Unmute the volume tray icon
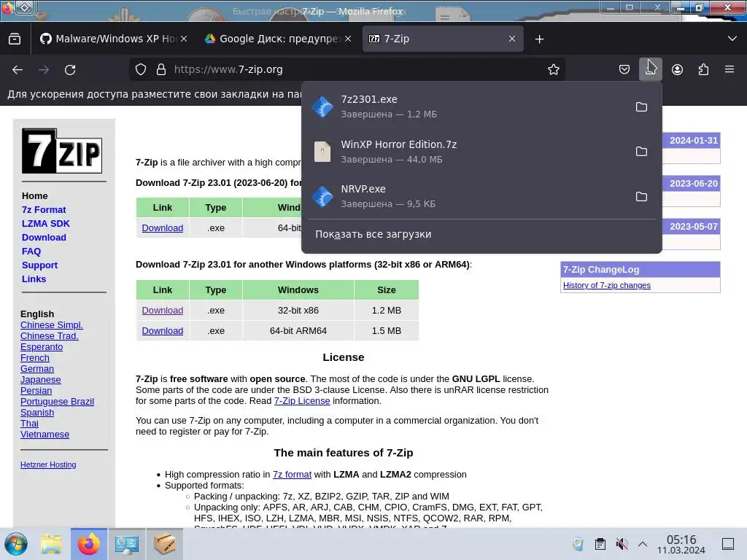 pyautogui.click(x=622, y=544)
